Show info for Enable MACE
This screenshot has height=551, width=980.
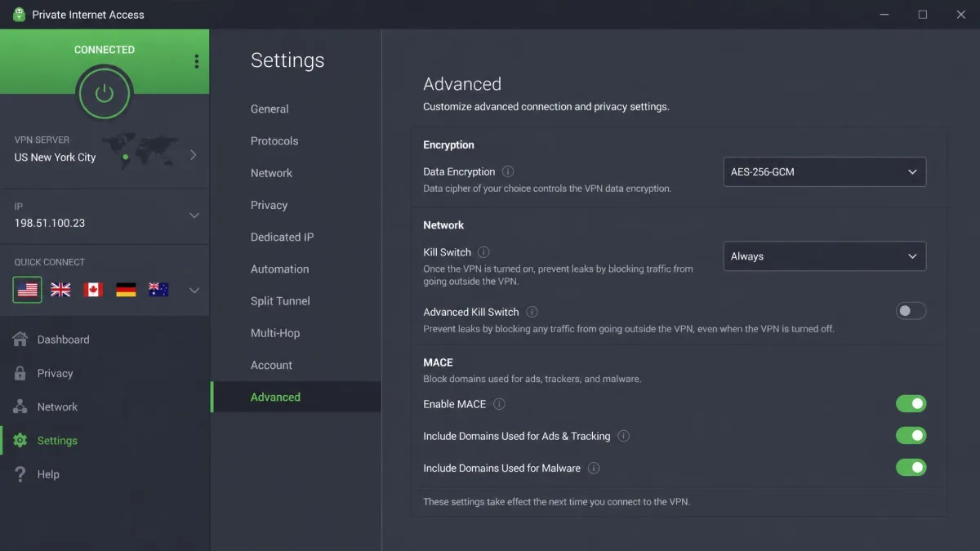click(x=499, y=404)
